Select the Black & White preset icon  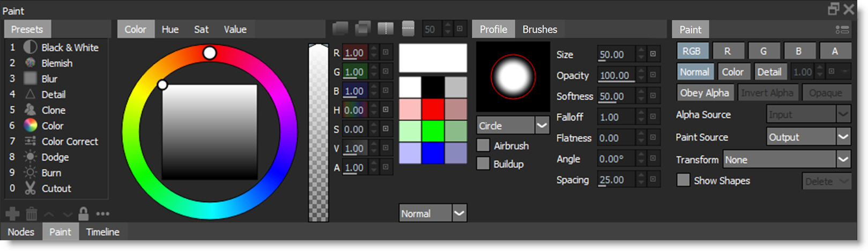(31, 47)
